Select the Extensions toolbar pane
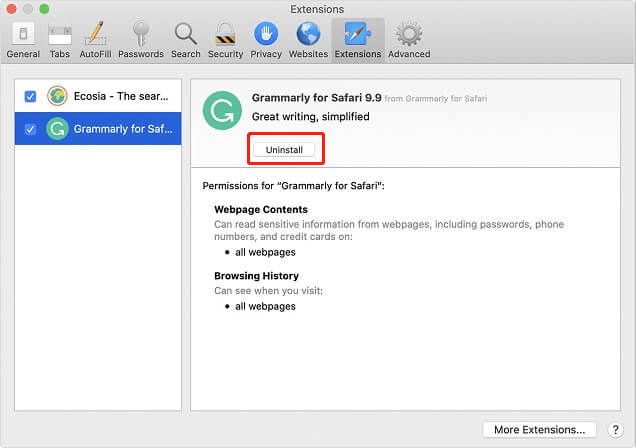Screen dimensions: 636x448 click(358, 41)
